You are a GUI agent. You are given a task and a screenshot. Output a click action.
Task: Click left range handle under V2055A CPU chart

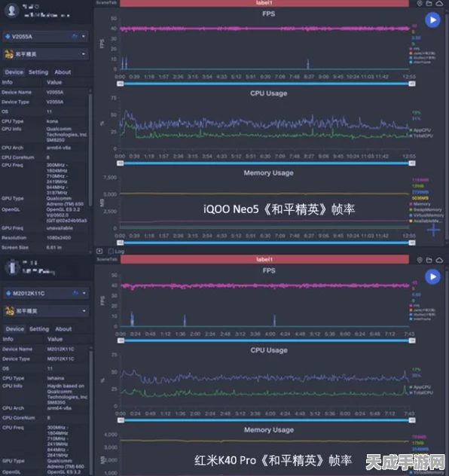point(121,163)
